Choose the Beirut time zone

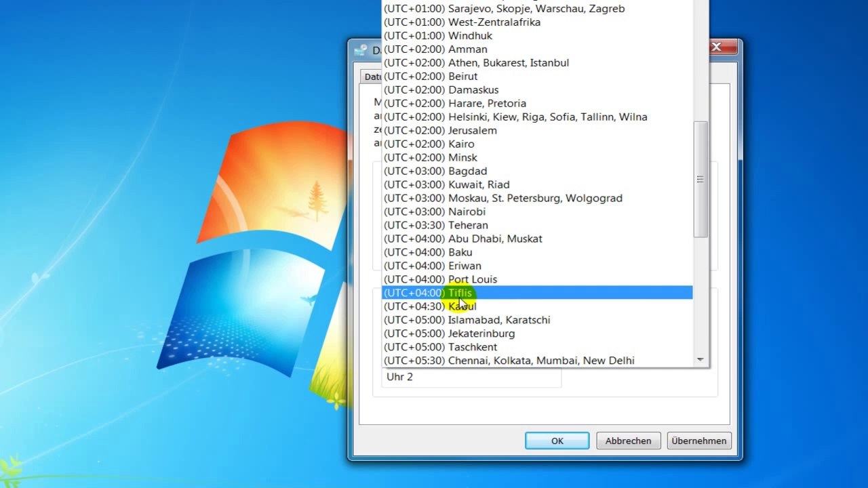pyautogui.click(x=537, y=77)
